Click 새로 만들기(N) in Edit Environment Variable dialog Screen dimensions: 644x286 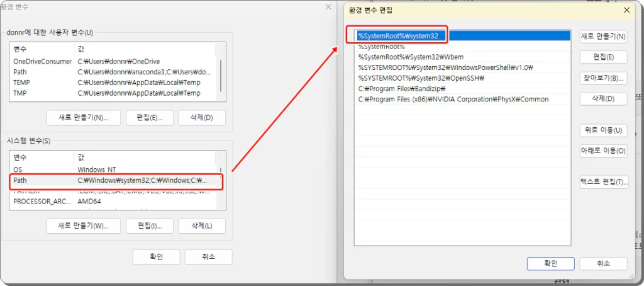point(602,37)
